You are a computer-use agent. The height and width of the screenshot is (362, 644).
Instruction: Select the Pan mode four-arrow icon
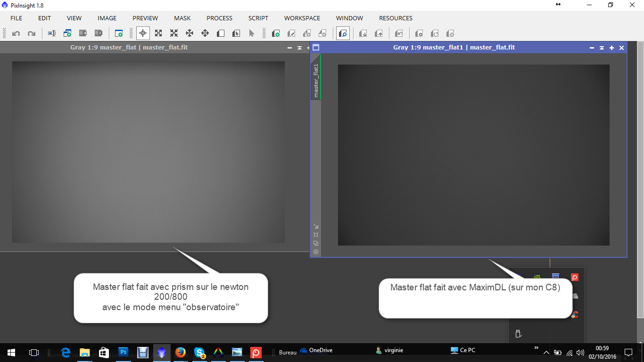point(205,33)
